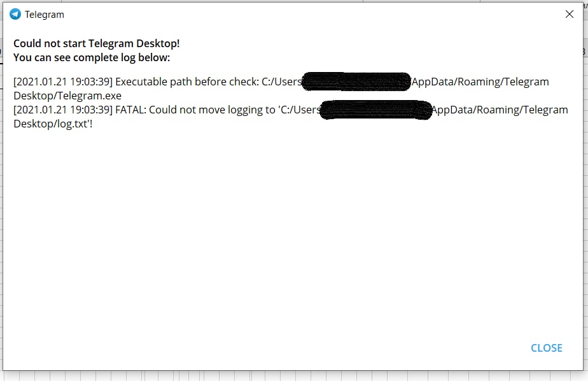Click the word FATAL in the log
The image size is (588, 381).
tap(130, 110)
